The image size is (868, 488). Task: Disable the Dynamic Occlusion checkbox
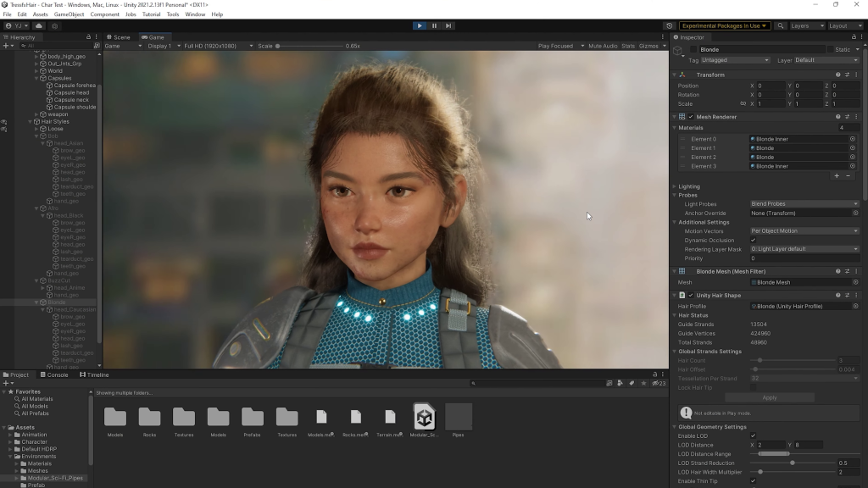[x=754, y=240]
